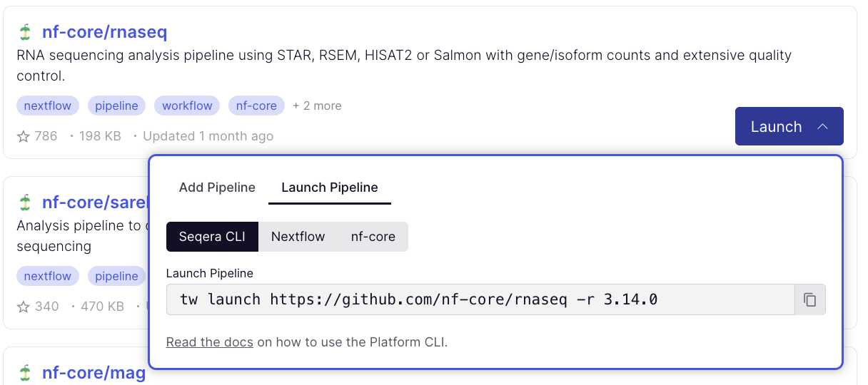This screenshot has width=868, height=385.
Task: Click the tw launch command field
Action: 480,299
